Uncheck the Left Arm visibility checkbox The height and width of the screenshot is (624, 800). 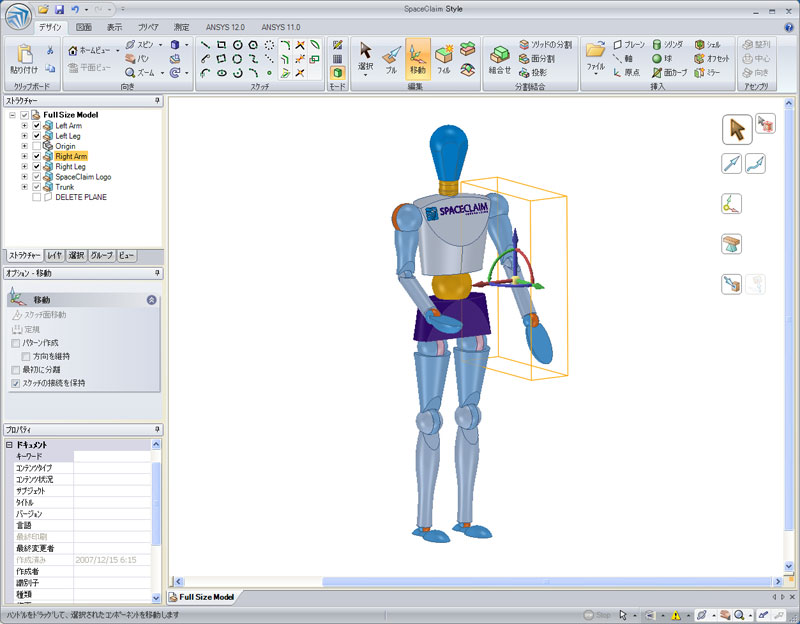(37, 126)
